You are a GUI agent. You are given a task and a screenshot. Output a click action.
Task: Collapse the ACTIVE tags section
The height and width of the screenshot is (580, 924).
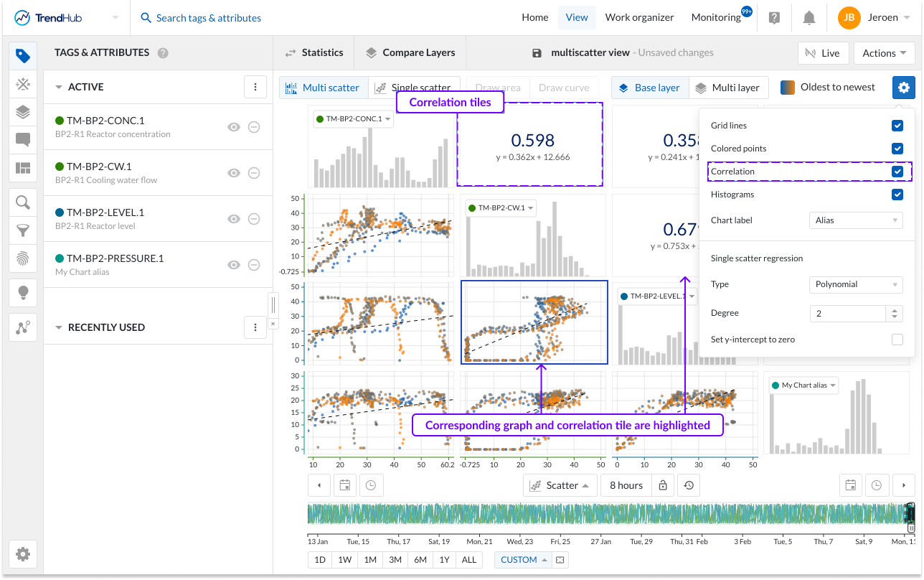coord(59,87)
